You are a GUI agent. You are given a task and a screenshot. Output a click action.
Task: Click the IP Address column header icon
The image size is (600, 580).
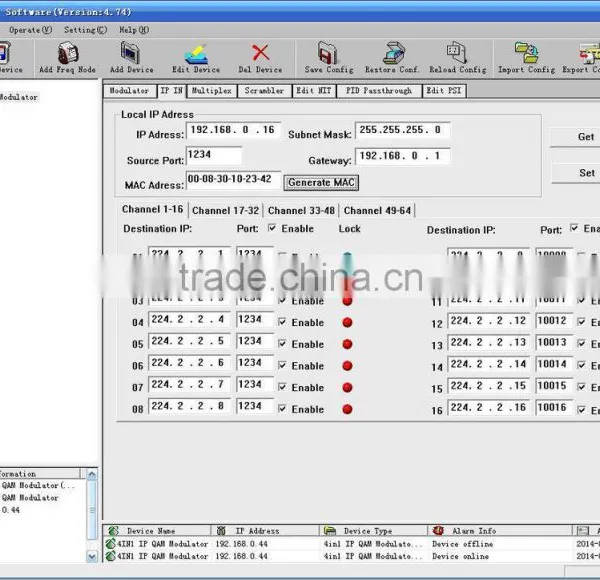(x=221, y=531)
